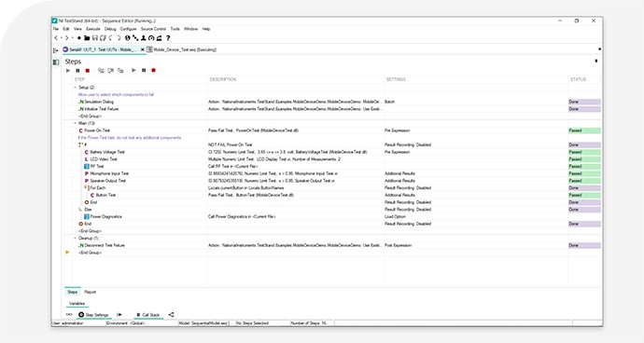This screenshot has height=343, width=644.
Task: Select the Speaker Output Test step
Action: coord(107,181)
